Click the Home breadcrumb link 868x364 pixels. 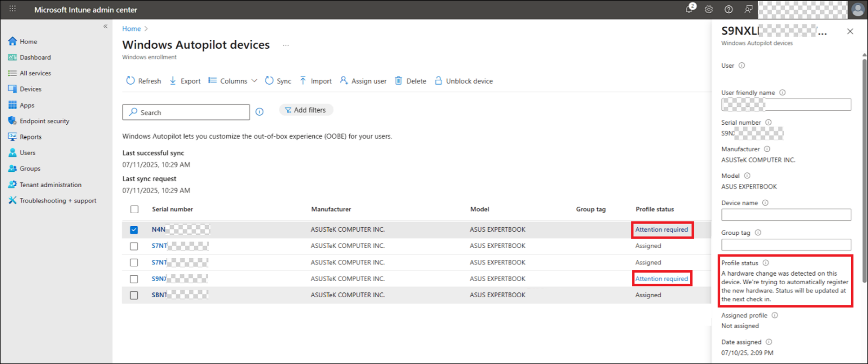coord(131,29)
